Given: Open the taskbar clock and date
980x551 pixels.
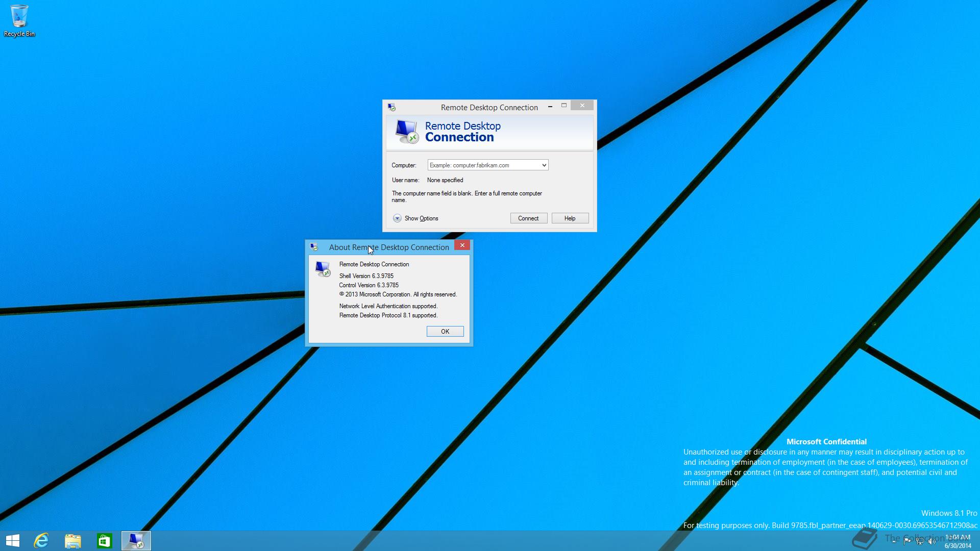Looking at the screenshot, I should pyautogui.click(x=958, y=541).
